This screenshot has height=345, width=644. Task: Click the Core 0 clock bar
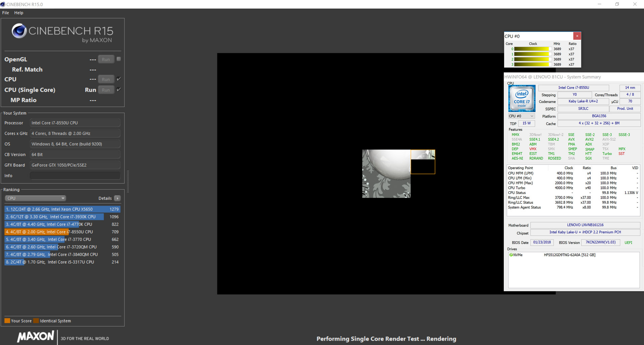533,49
